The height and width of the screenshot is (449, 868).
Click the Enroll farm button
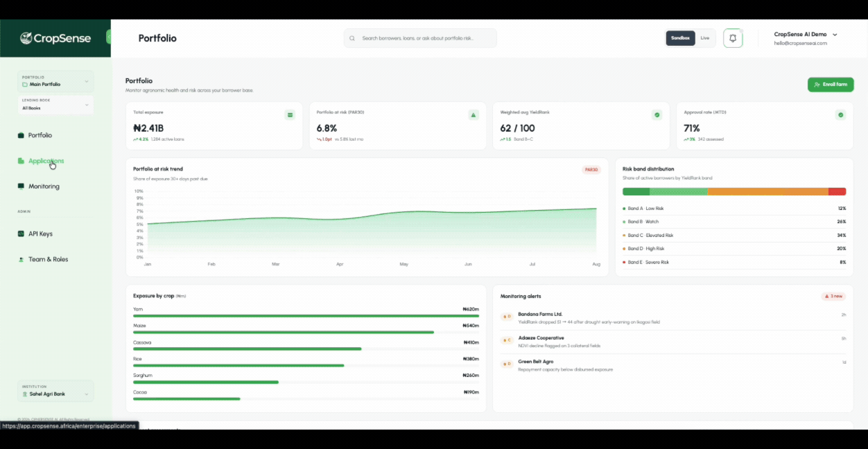point(831,85)
